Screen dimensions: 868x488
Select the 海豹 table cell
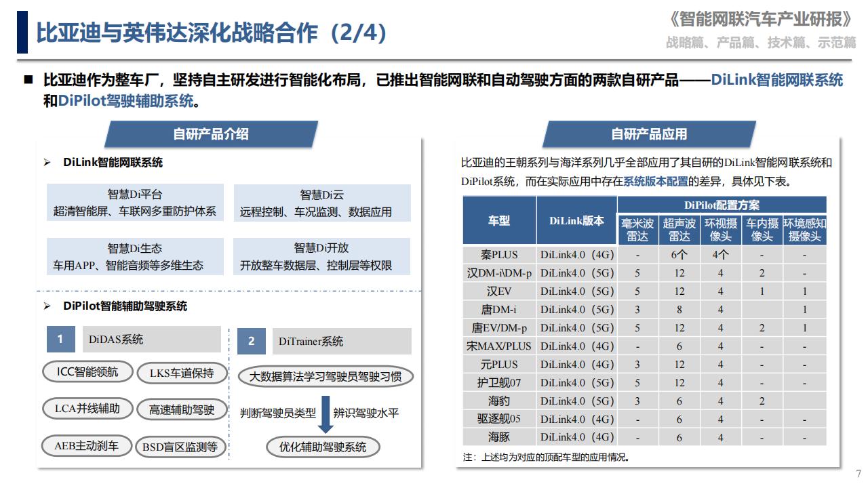(499, 401)
